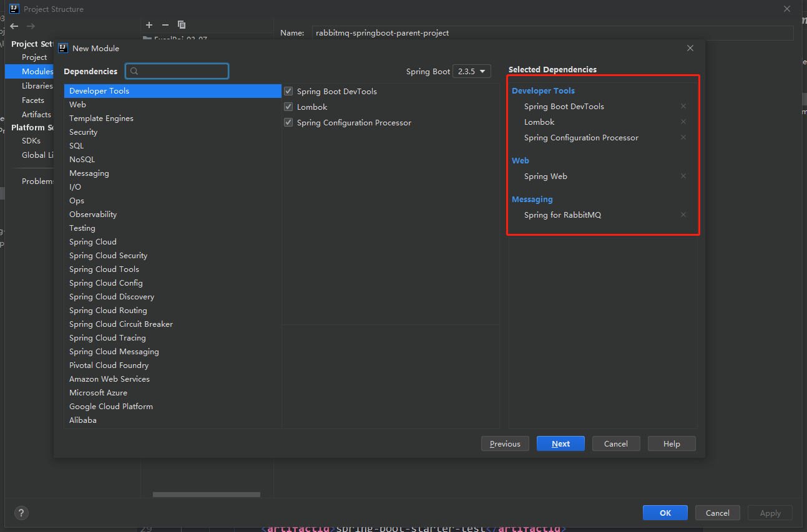
Task: Select Pivotal Cloud Foundry category
Action: pos(173,365)
